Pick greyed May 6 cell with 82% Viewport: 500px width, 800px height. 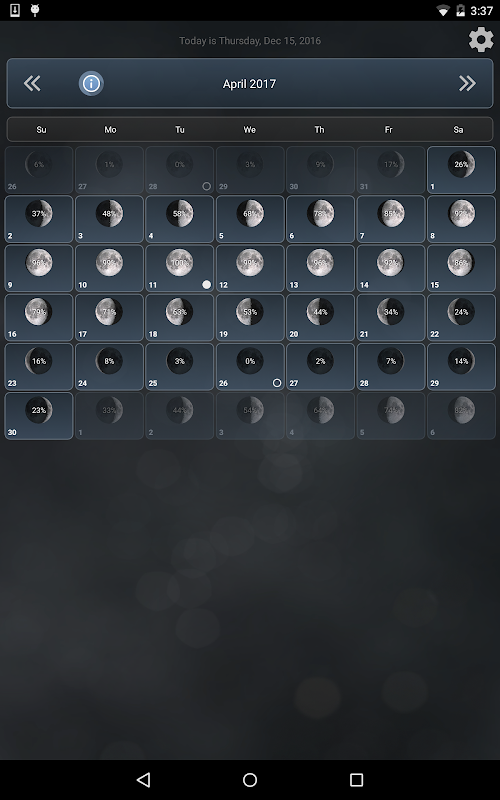tap(461, 415)
